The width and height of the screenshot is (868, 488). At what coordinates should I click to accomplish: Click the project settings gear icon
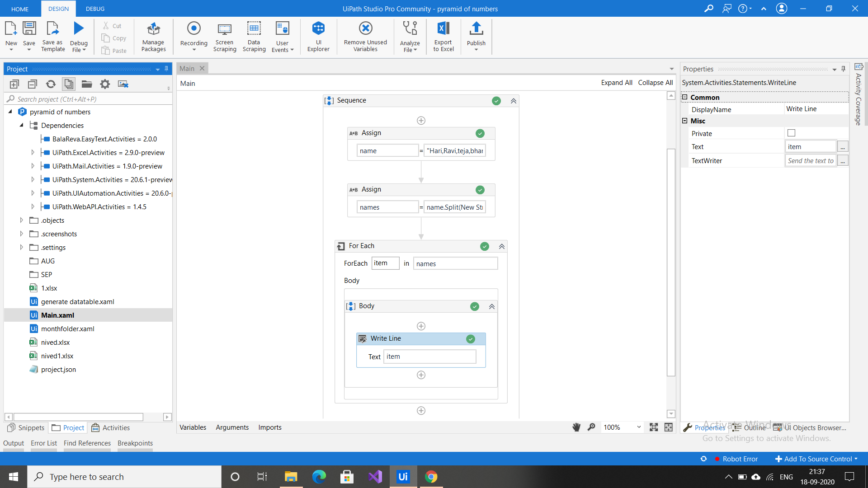point(105,84)
